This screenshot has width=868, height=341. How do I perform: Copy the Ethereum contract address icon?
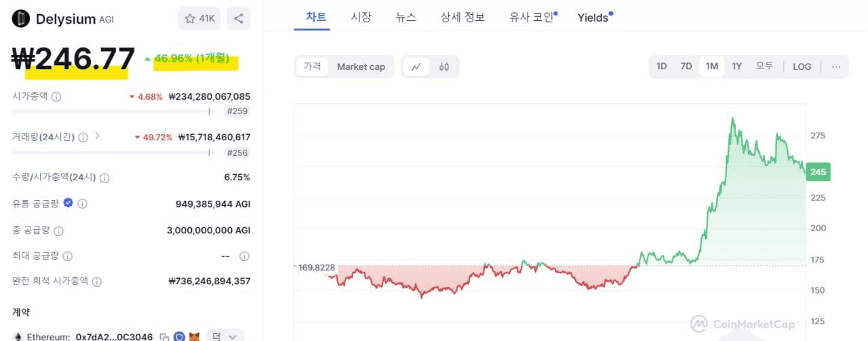pyautogui.click(x=164, y=336)
